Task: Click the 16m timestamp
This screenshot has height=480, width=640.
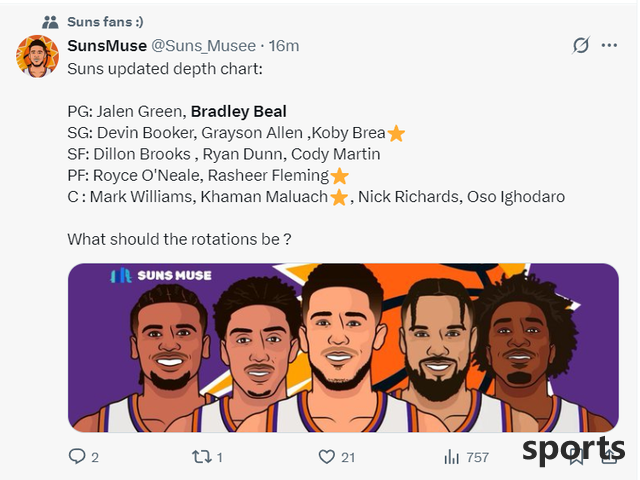Action: pyautogui.click(x=284, y=46)
